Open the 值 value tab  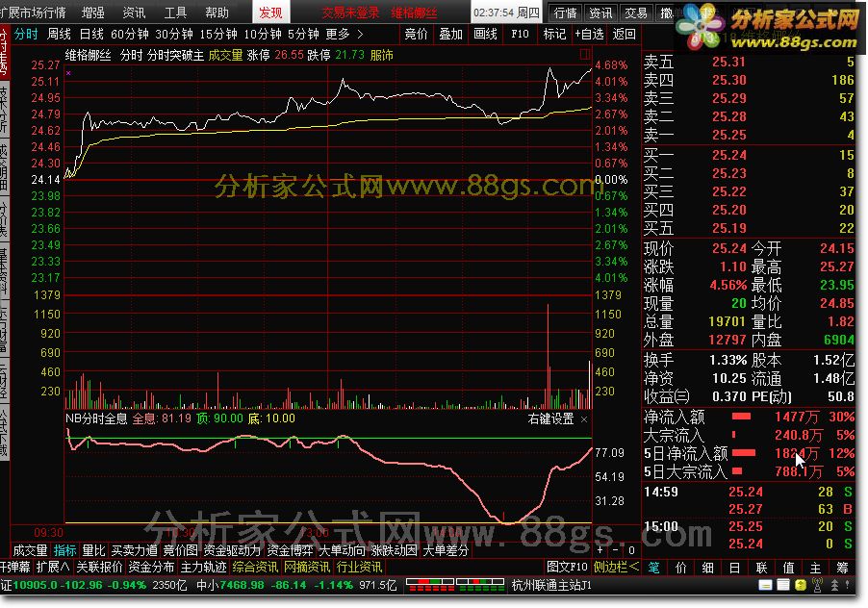788,568
